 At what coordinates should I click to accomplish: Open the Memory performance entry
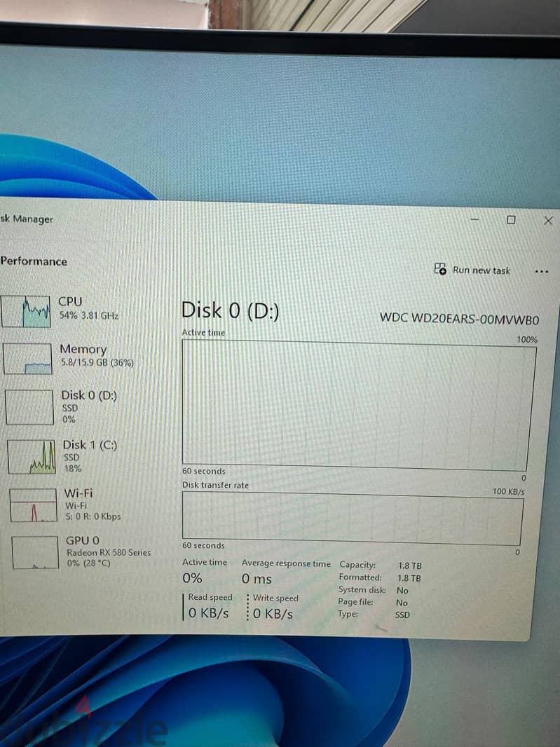point(69,358)
